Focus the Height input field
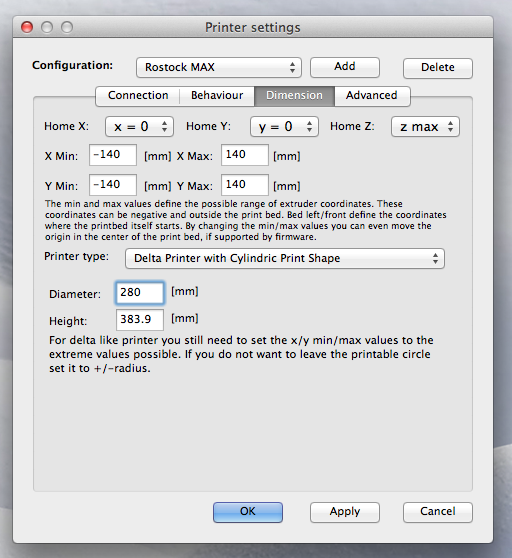 [x=140, y=320]
